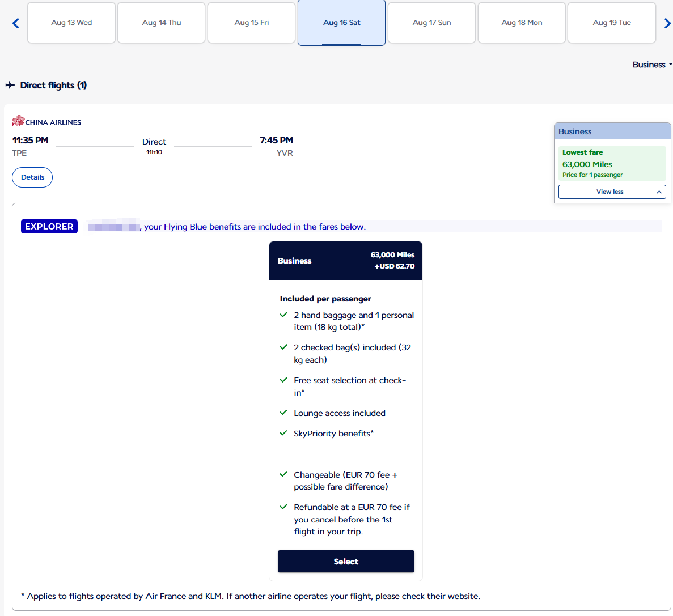Open the Aug 19 Tue date tab
Image resolution: width=673 pixels, height=616 pixels.
point(612,23)
